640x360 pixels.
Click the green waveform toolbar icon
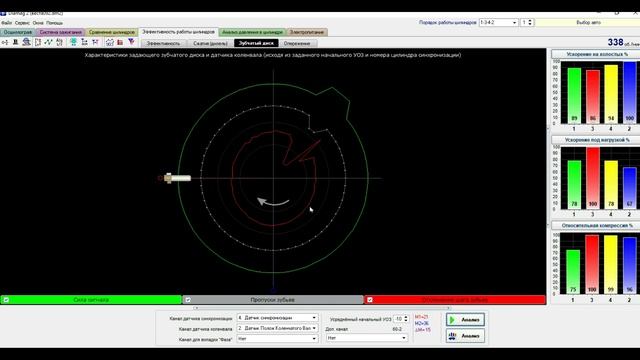point(49,42)
